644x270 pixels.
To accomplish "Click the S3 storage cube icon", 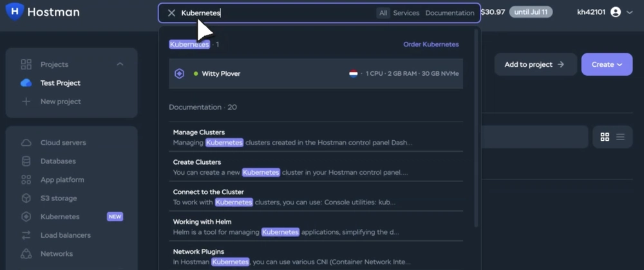I will click(x=26, y=198).
